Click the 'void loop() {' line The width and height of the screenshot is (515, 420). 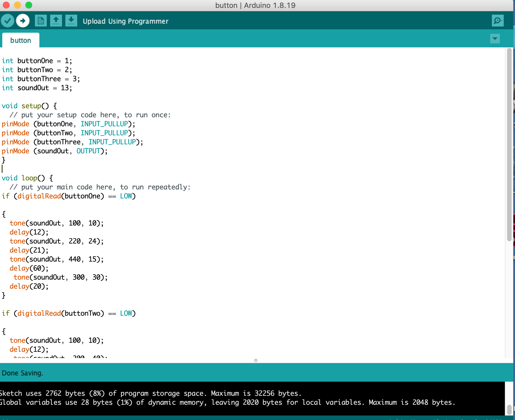[x=27, y=178]
